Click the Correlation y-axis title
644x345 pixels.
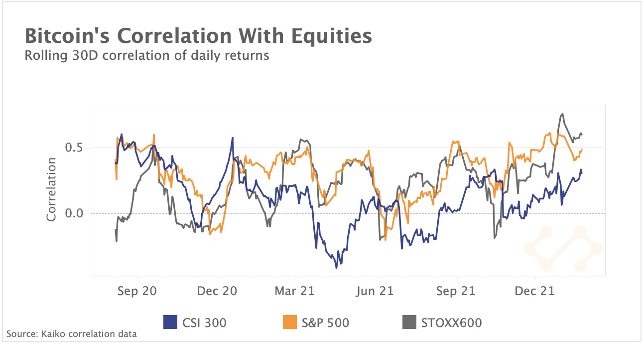point(51,189)
